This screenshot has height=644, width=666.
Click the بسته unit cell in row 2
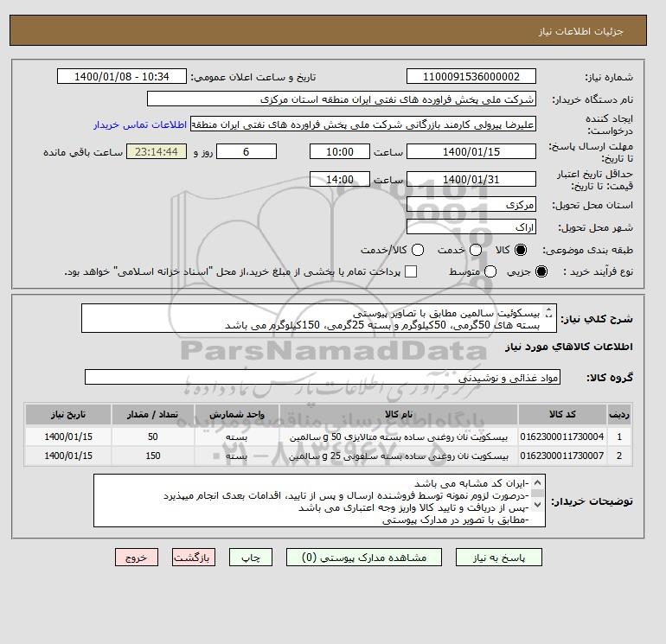coord(237,456)
